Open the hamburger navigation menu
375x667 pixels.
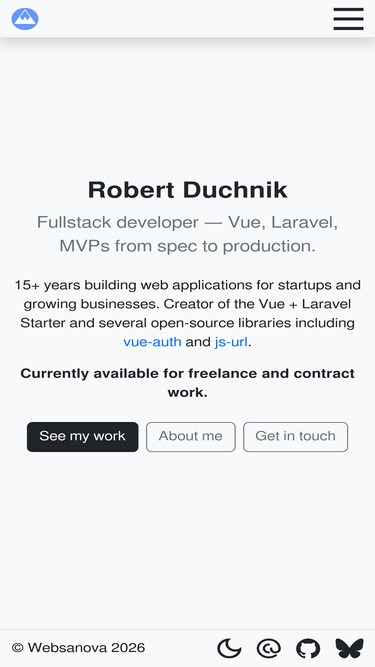348,19
